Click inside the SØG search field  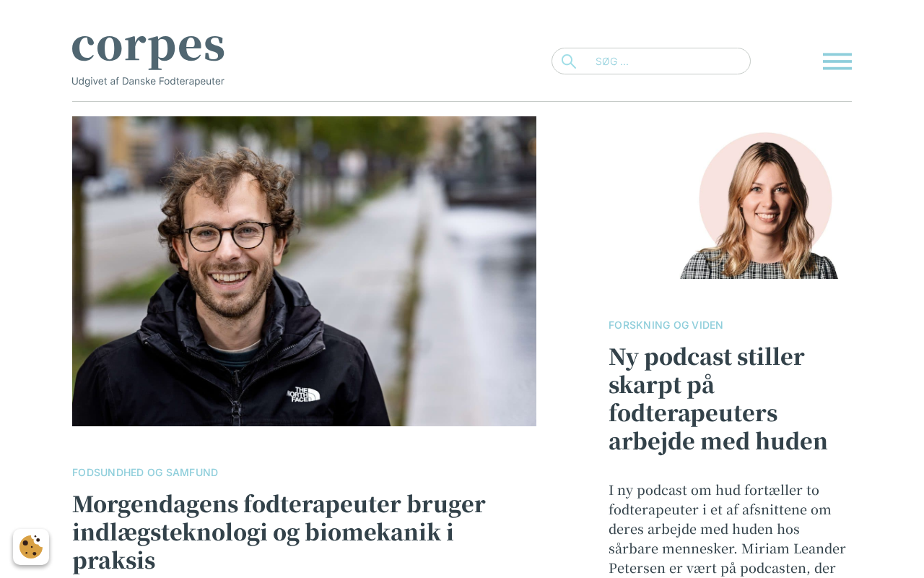point(651,61)
